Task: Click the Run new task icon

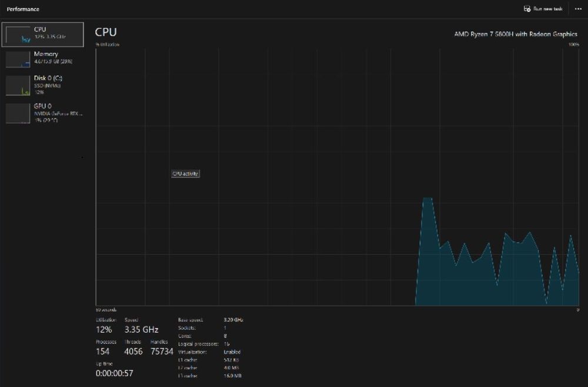Action: (x=527, y=9)
